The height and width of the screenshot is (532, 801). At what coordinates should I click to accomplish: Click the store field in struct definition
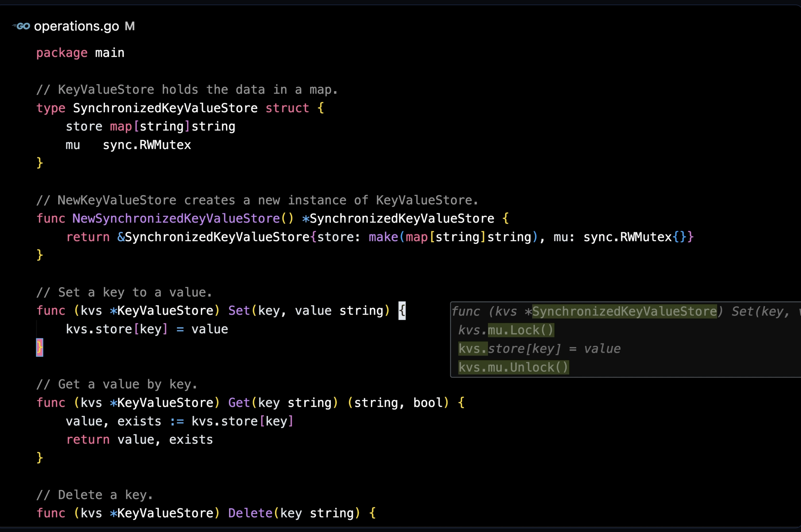[x=84, y=126]
